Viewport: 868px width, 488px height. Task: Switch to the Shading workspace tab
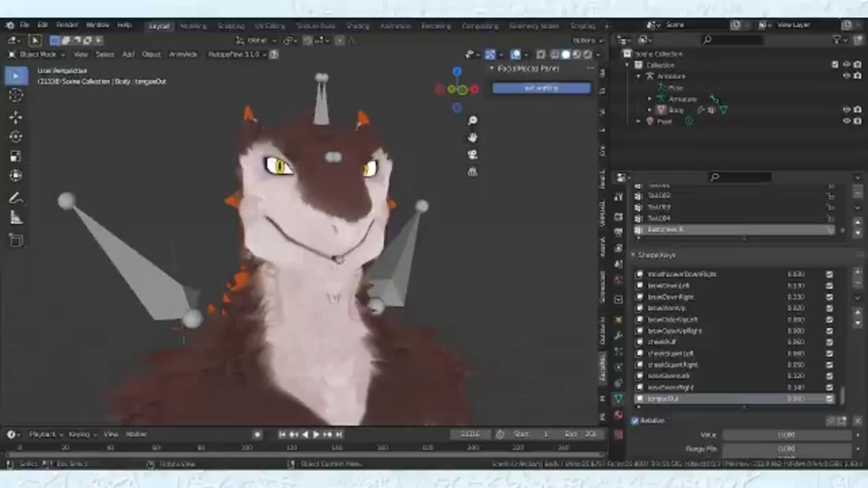[357, 26]
